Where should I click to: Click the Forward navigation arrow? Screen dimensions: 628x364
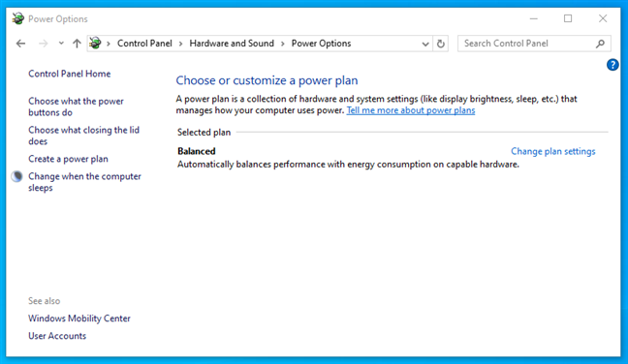(x=44, y=44)
